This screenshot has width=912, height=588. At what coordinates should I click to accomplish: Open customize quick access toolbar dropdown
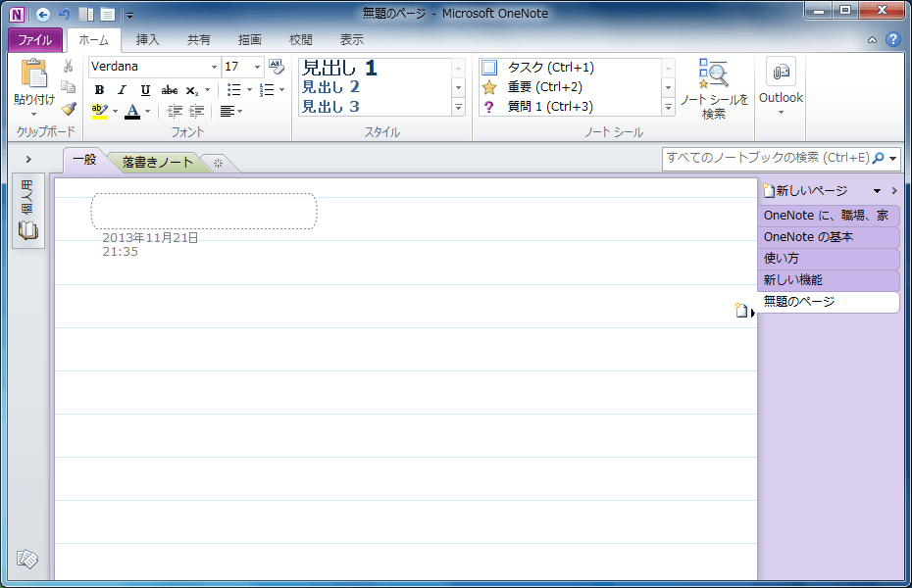pos(129,16)
